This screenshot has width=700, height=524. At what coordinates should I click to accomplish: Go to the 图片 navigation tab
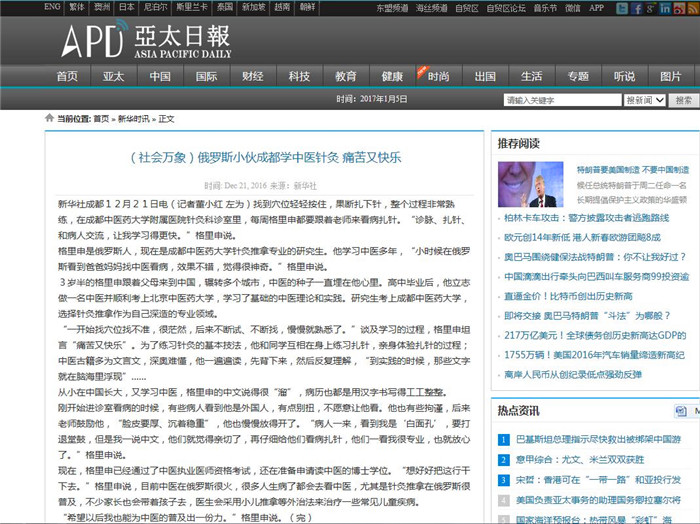(x=671, y=76)
